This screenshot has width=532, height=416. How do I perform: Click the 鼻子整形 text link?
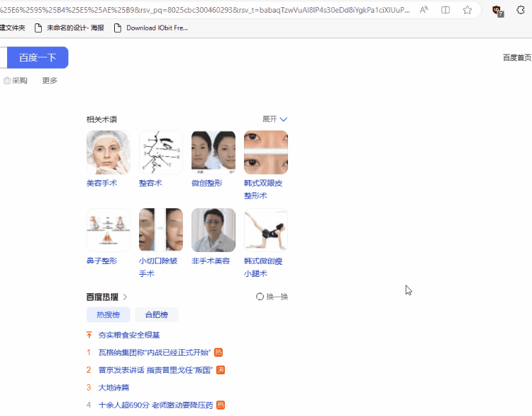(x=101, y=261)
